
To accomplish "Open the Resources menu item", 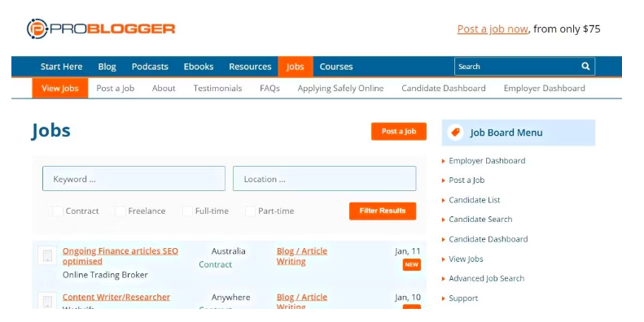I will click(x=250, y=67).
